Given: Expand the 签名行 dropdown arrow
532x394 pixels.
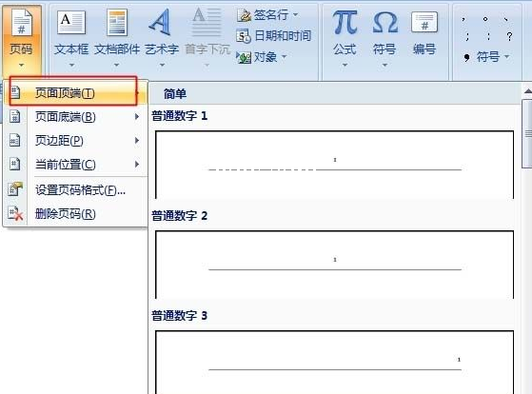Looking at the screenshot, I should coord(296,15).
